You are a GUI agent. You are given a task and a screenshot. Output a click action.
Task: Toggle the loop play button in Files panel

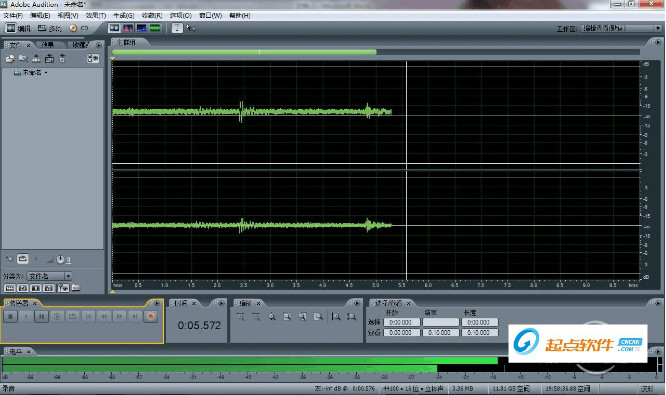(x=23, y=259)
